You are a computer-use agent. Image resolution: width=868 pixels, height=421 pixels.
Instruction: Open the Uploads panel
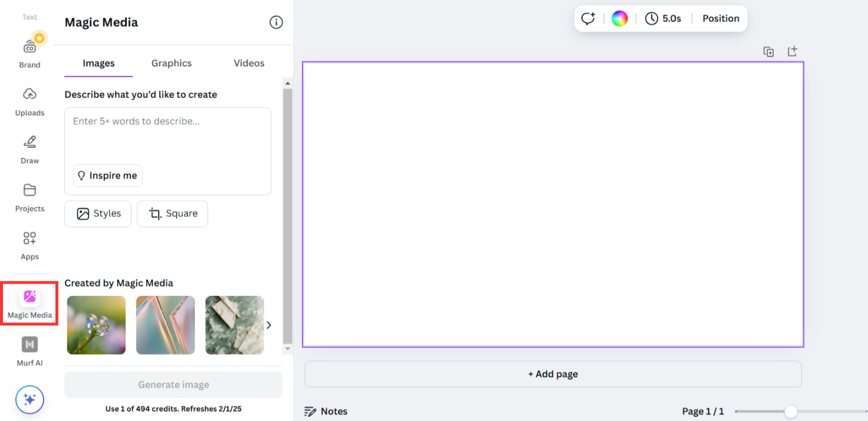click(x=29, y=101)
